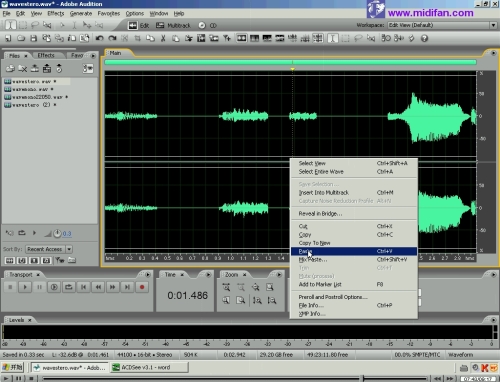Choose Paste from context menu

354,251
